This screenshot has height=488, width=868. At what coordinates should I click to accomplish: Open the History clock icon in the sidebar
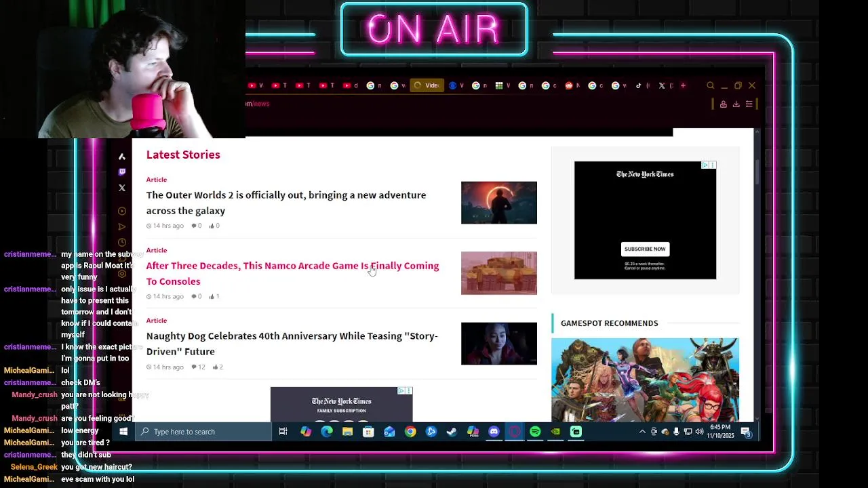coord(122,242)
